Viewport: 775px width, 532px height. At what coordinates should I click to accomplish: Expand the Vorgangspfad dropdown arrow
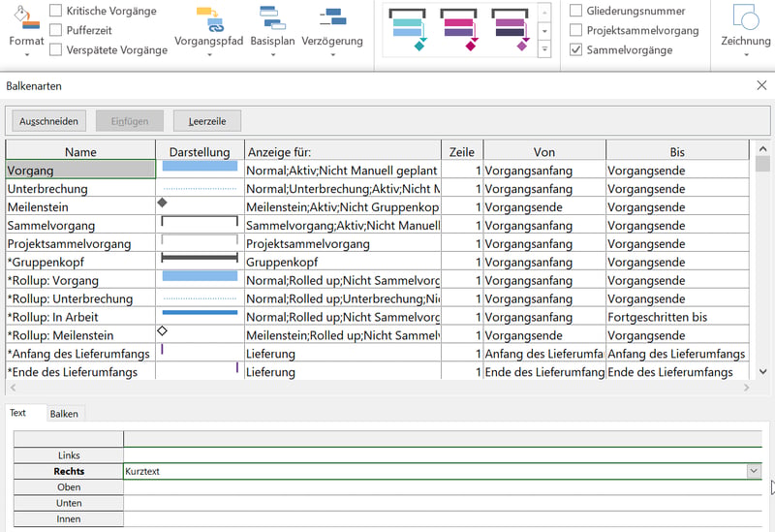209,54
